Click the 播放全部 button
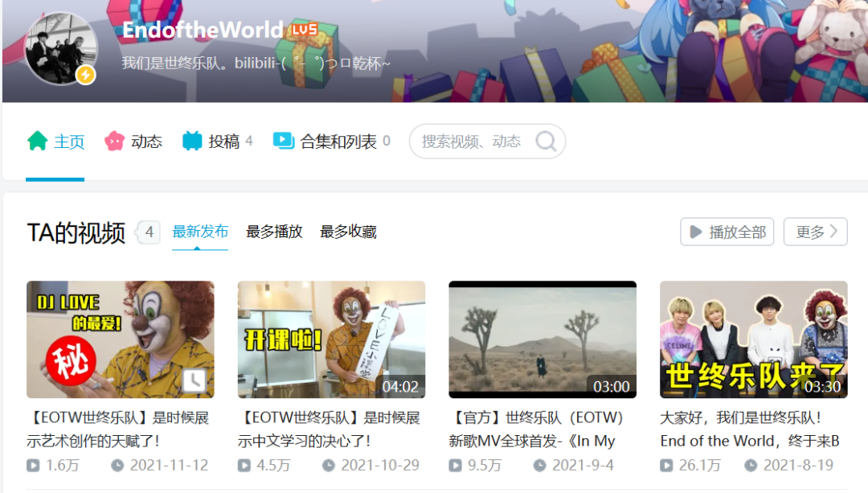Viewport: 868px width, 493px height. (x=727, y=232)
